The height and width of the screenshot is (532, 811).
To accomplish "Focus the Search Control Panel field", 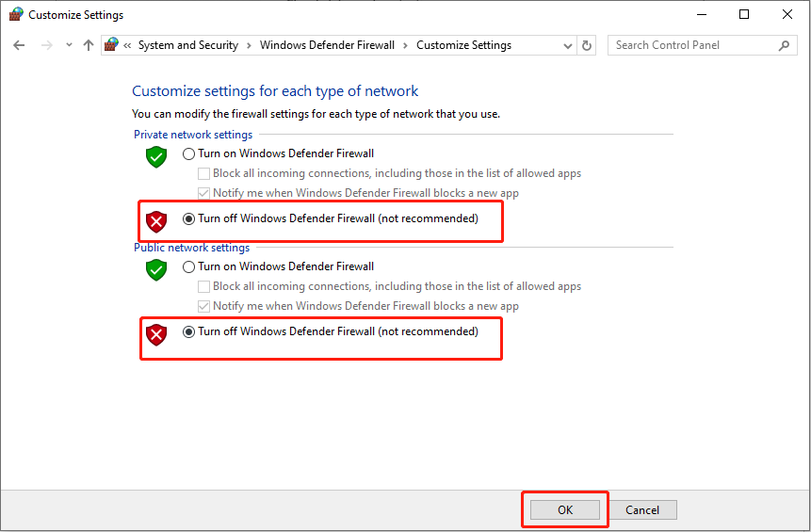I will tap(702, 45).
